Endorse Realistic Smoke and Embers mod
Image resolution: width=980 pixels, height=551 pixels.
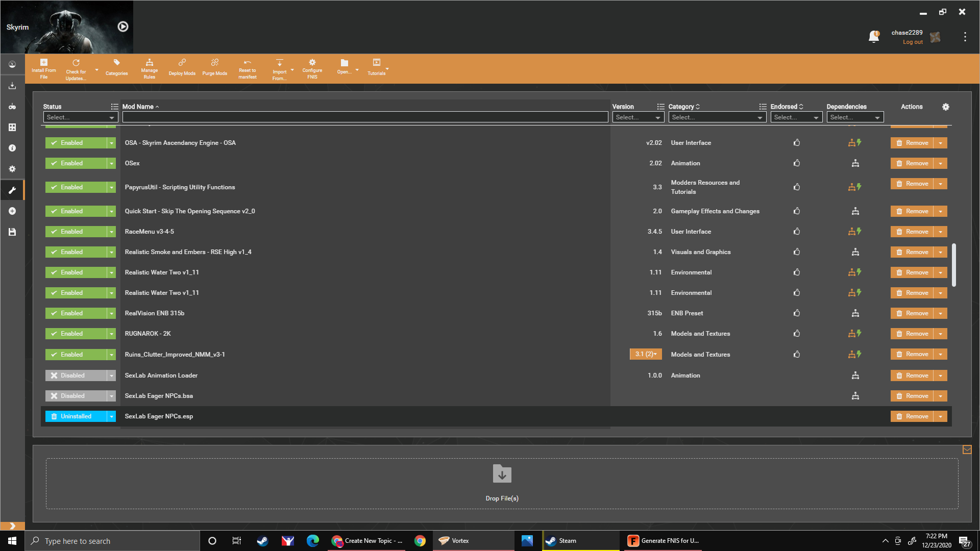pos(797,252)
